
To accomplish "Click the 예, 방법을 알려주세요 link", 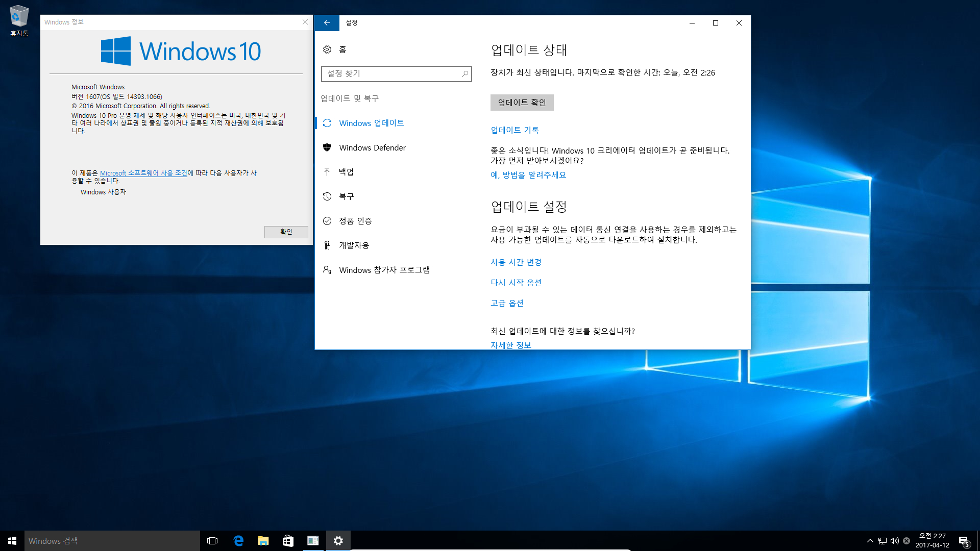I will point(528,175).
